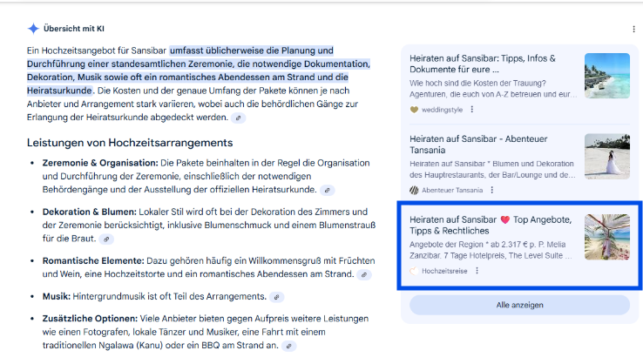Viewport: 643px width, 364px height.
Task: Click the weddingstyle heart favicon
Action: (414, 110)
